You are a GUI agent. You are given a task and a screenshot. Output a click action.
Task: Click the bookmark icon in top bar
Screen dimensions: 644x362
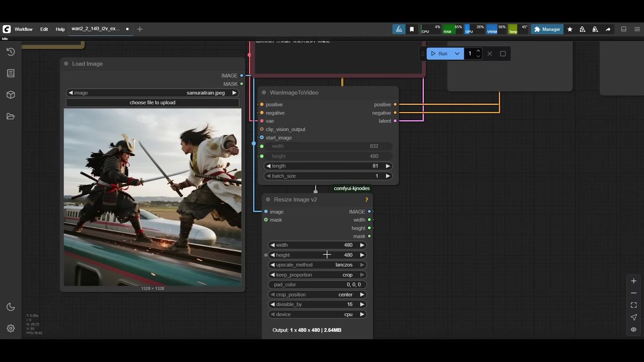click(412, 29)
